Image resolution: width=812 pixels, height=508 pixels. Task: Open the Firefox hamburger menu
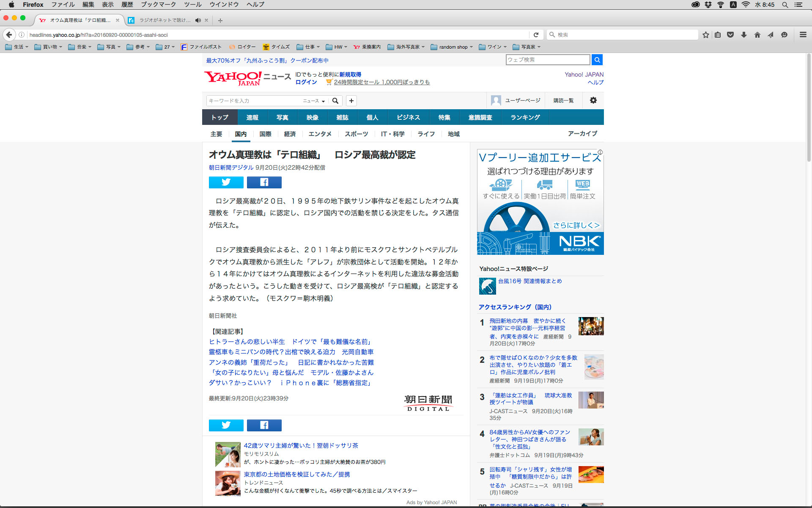tap(803, 35)
